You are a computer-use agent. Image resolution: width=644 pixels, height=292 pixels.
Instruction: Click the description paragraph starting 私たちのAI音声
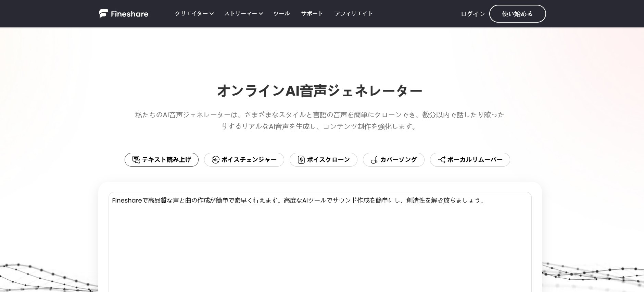(320, 120)
